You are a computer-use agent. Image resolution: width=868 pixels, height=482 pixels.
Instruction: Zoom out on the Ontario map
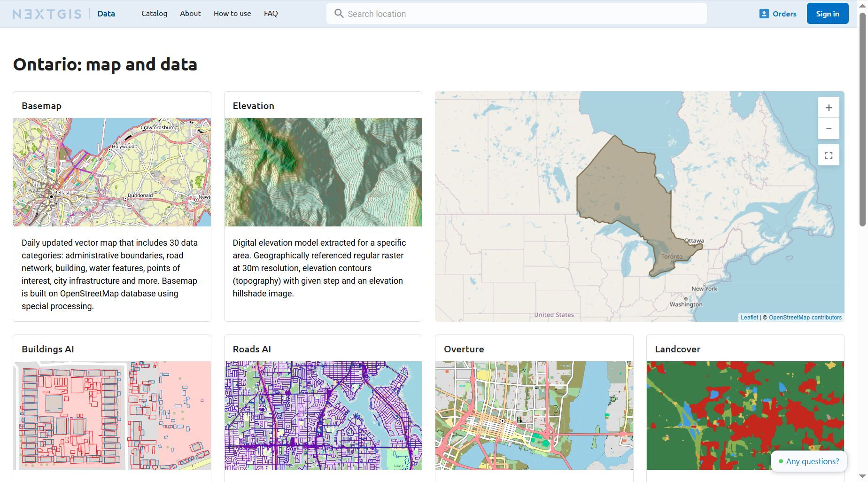coord(829,128)
